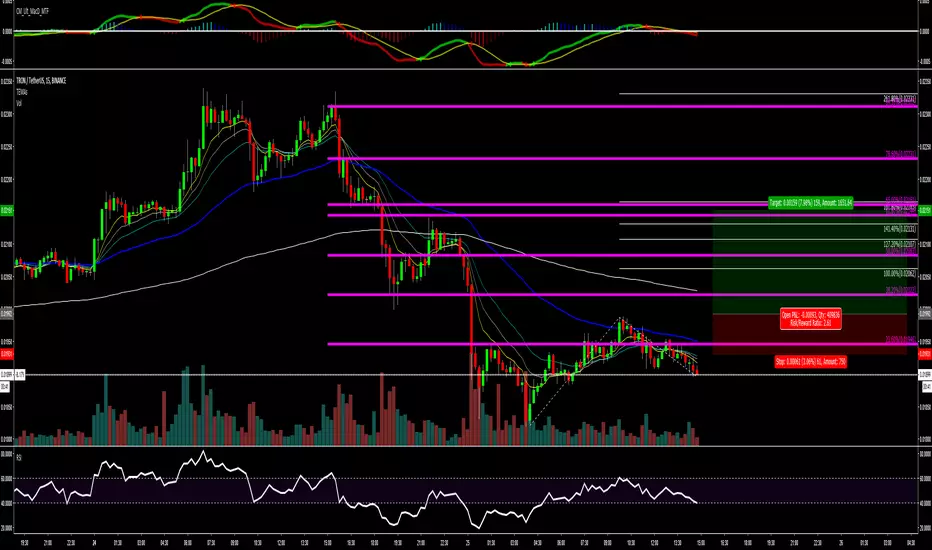Image resolution: width=932 pixels, height=550 pixels.
Task: Select the 127.20% Fibonacci extension label
Action: coord(900,244)
